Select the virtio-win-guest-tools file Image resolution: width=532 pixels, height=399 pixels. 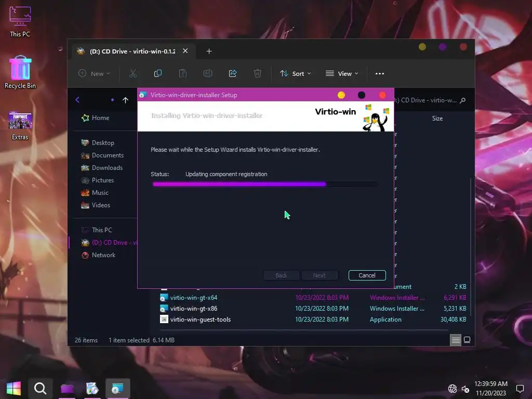(x=200, y=320)
